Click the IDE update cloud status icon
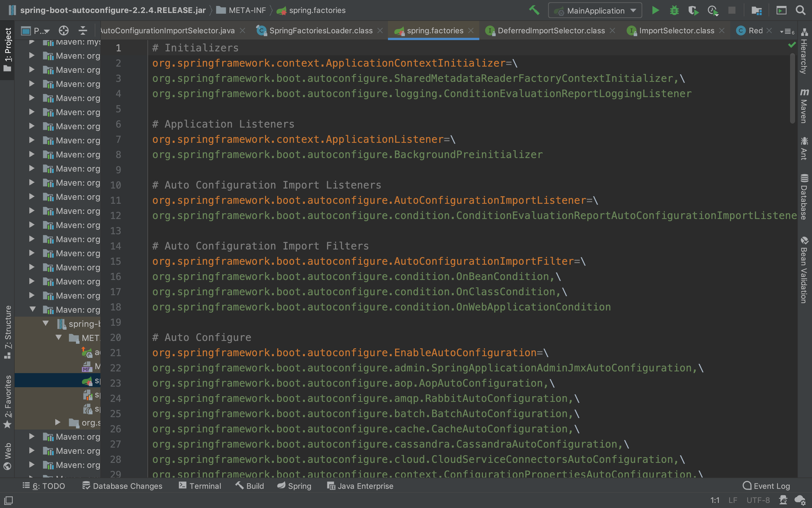Screen dimensions: 812x508 point(800,500)
